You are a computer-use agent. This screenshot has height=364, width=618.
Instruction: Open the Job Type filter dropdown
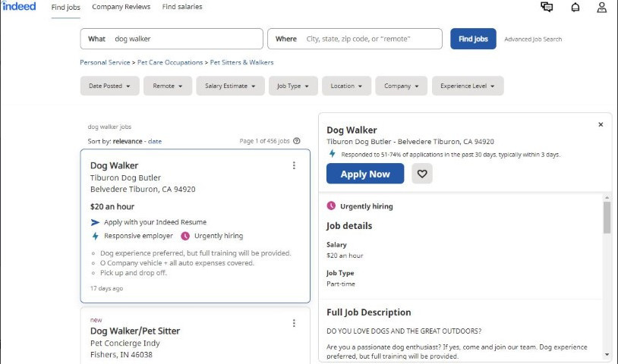[x=293, y=86]
